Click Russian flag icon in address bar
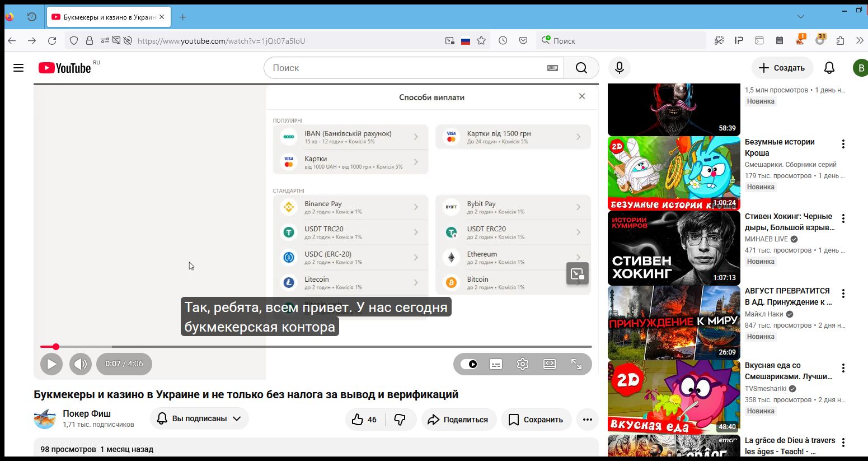Image resolution: width=868 pixels, height=461 pixels. (466, 41)
